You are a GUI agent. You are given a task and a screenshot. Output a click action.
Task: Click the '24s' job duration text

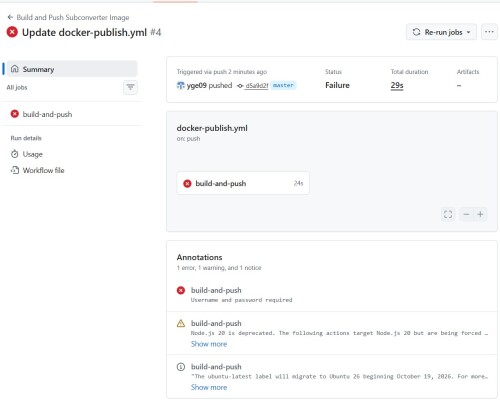pos(298,183)
